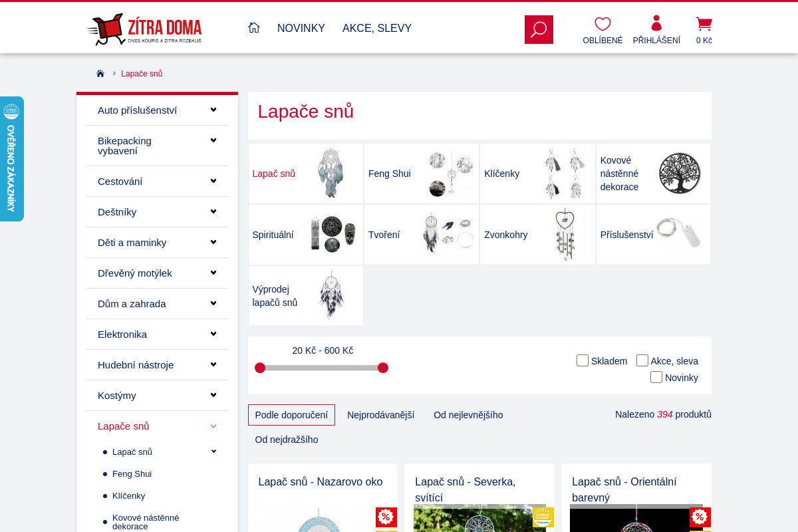
Task: Sort by Od nejlevnějšího
Action: (468, 415)
